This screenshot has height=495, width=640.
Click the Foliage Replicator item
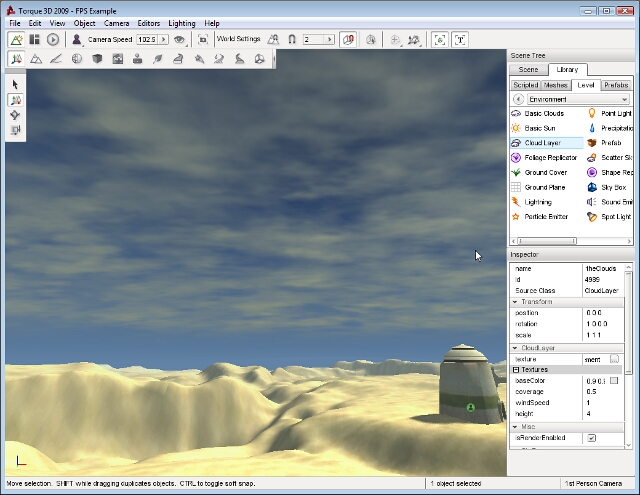coord(550,158)
